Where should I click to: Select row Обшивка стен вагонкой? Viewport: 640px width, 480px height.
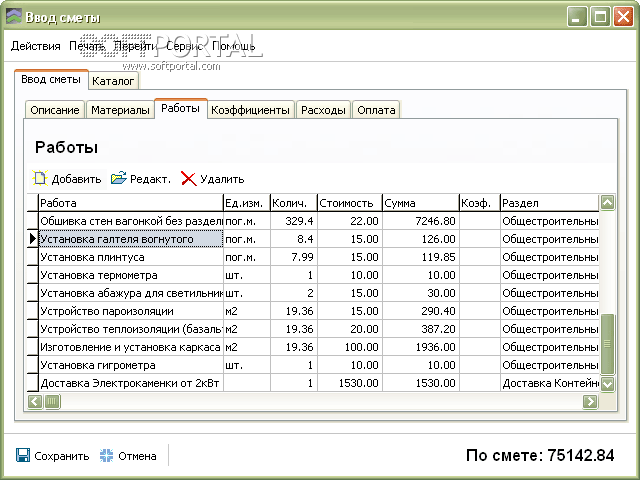313,221
